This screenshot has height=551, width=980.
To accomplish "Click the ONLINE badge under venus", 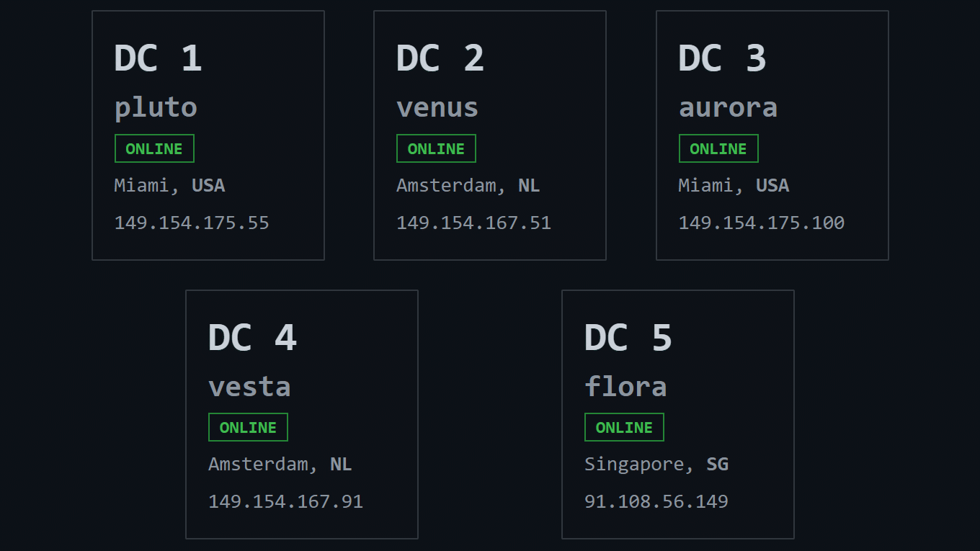I will click(x=436, y=148).
